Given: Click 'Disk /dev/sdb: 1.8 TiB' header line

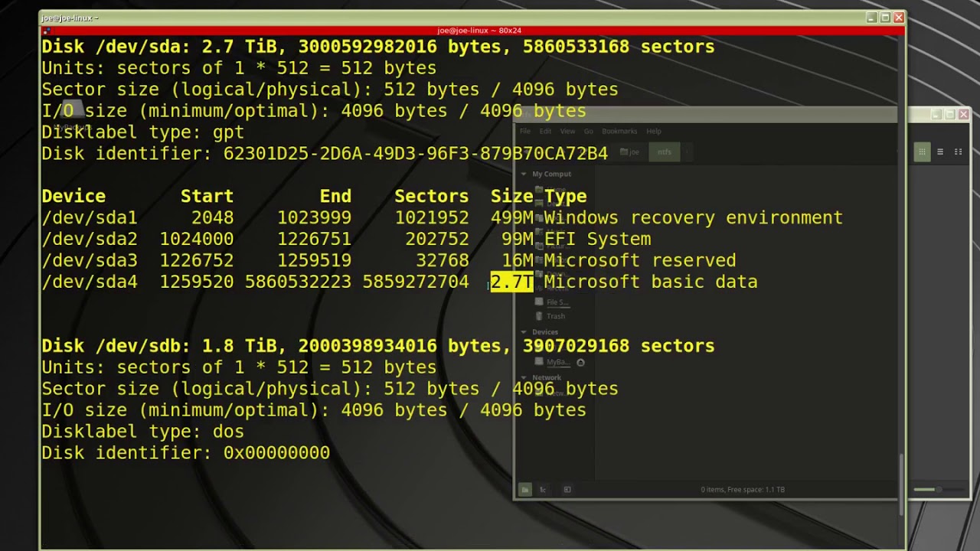Looking at the screenshot, I should tap(378, 346).
